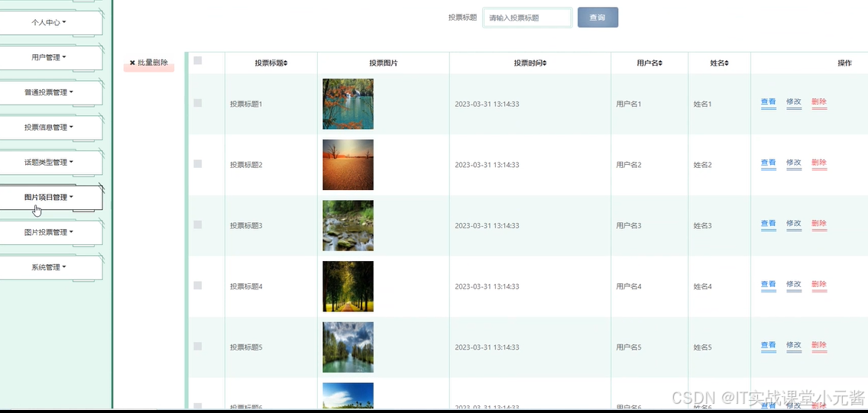
Task: Click the 投票图片 column header
Action: click(x=383, y=63)
